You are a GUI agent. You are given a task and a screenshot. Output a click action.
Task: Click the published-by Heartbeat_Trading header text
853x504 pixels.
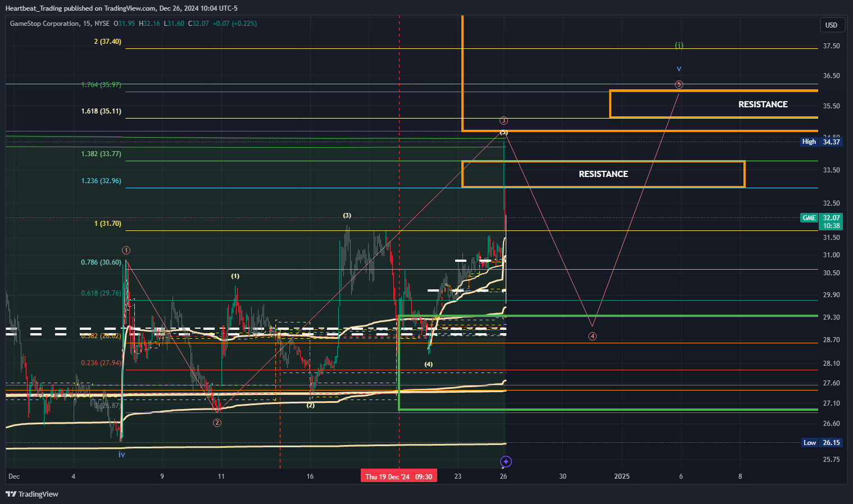(x=121, y=8)
